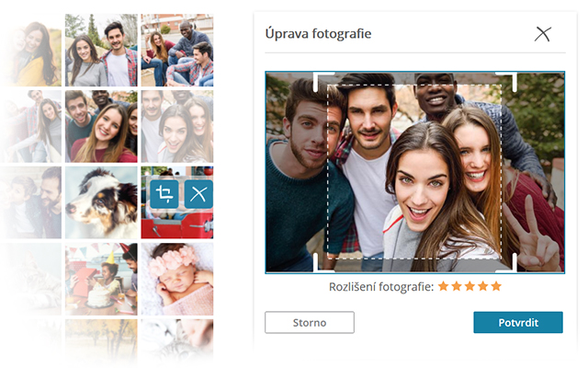This screenshot has height=368, width=588.
Task: Click the crop icon on the thumbnail
Action: 164,194
